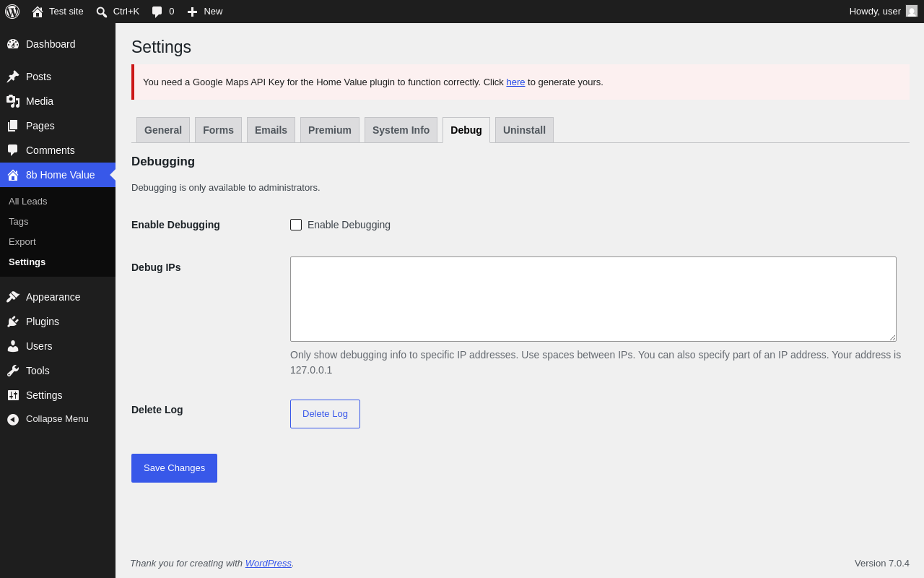Open the Emails tab
The width and height of the screenshot is (924, 578).
(x=271, y=130)
